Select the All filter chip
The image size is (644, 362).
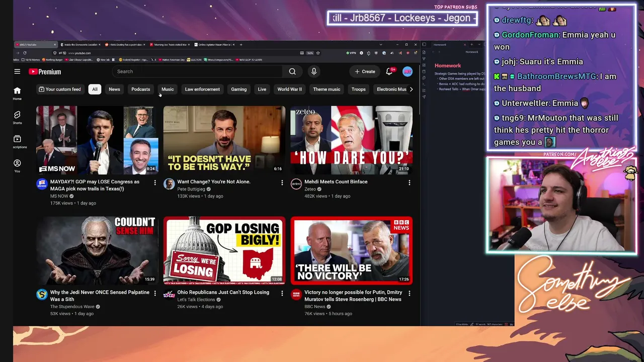tap(95, 89)
